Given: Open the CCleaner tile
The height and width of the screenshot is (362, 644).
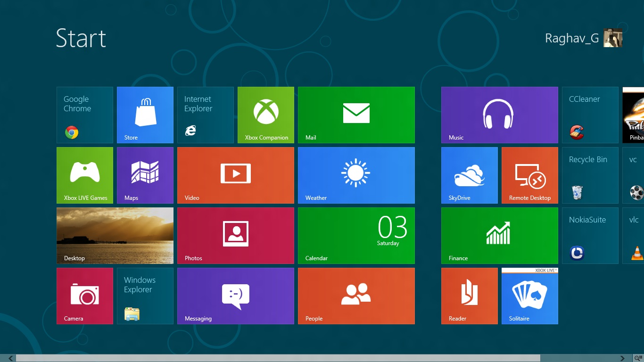Looking at the screenshot, I should pos(590,115).
